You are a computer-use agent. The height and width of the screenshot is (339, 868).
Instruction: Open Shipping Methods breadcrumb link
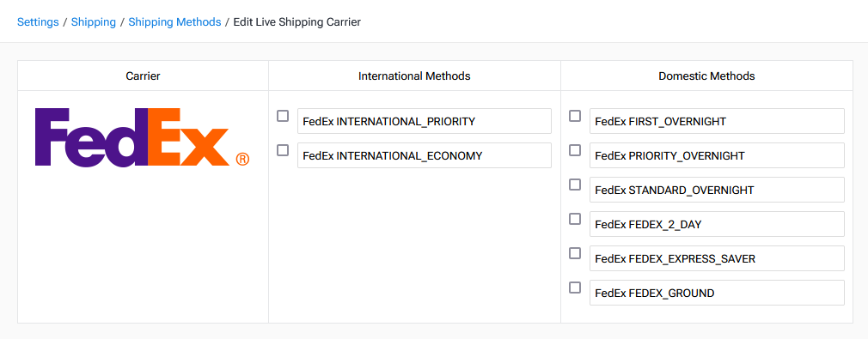175,22
